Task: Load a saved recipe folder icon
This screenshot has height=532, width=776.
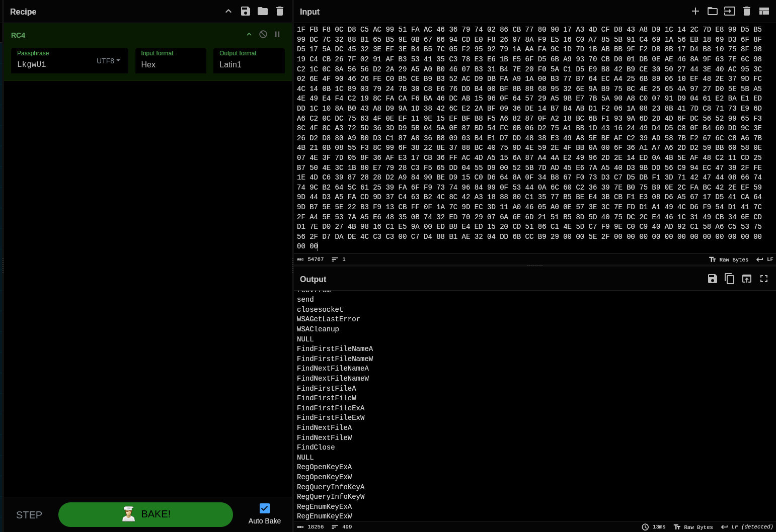Action: pyautogui.click(x=263, y=11)
